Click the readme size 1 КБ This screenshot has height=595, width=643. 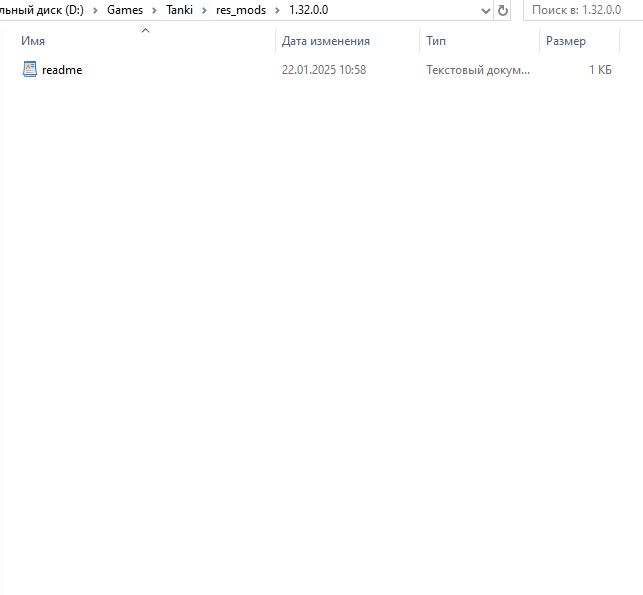pyautogui.click(x=600, y=70)
